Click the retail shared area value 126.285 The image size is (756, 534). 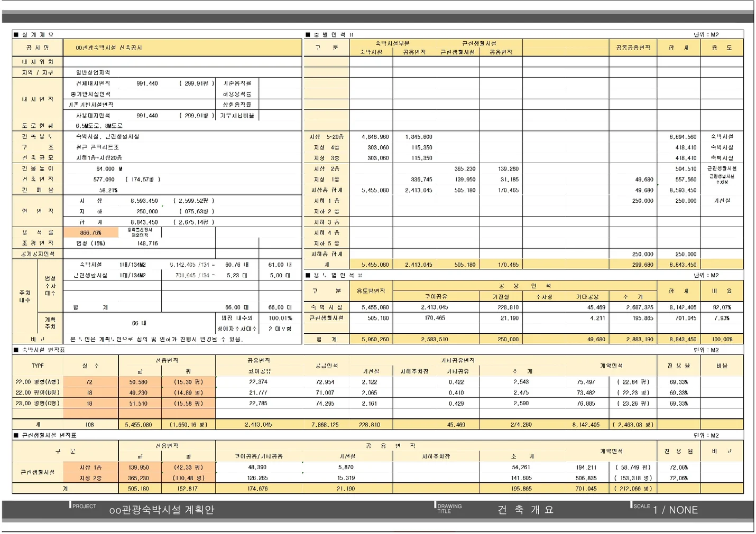click(257, 478)
